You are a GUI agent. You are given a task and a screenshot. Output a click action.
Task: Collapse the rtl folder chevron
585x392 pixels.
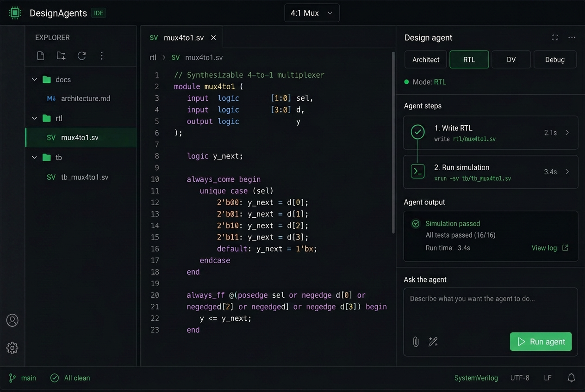click(34, 118)
